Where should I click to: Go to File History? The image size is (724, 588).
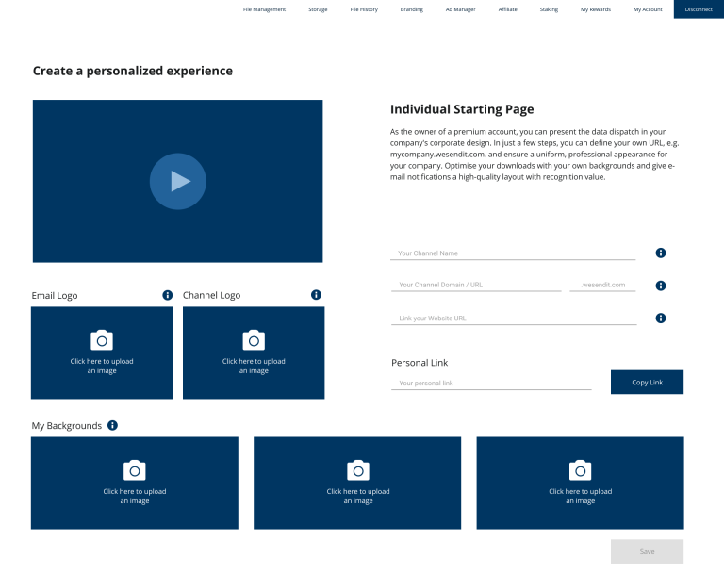point(364,9)
